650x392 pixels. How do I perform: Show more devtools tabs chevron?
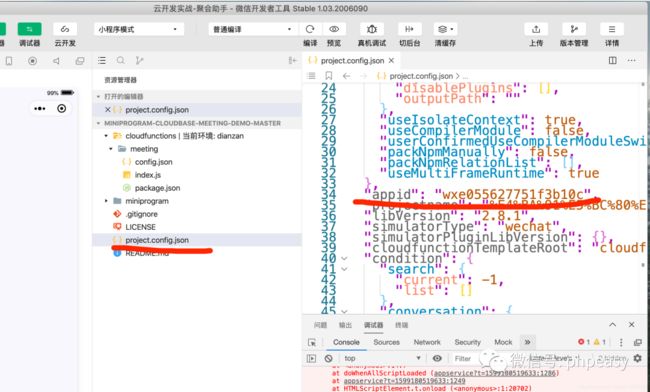(x=527, y=342)
